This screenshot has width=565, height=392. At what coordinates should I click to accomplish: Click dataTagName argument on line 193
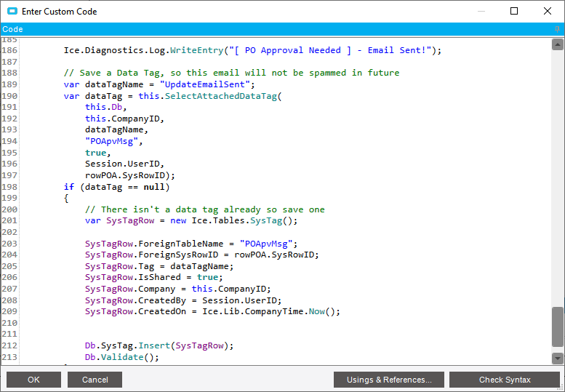click(117, 129)
